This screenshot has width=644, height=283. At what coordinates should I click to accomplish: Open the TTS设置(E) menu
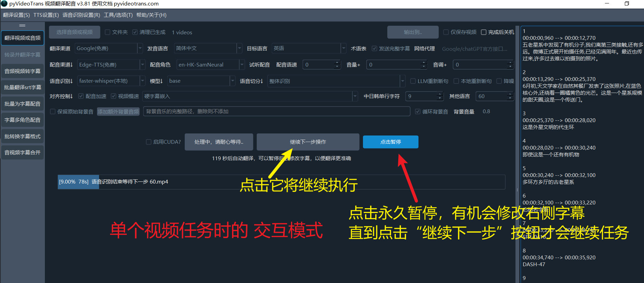(46, 15)
